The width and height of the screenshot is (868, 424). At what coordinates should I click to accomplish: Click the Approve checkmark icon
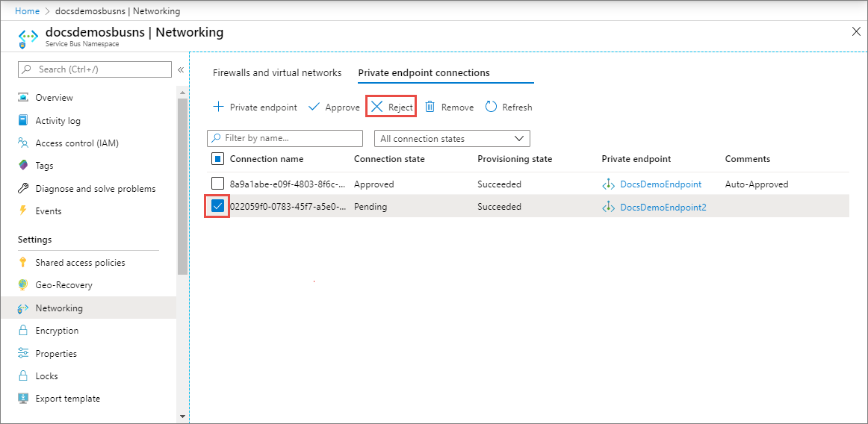click(314, 107)
